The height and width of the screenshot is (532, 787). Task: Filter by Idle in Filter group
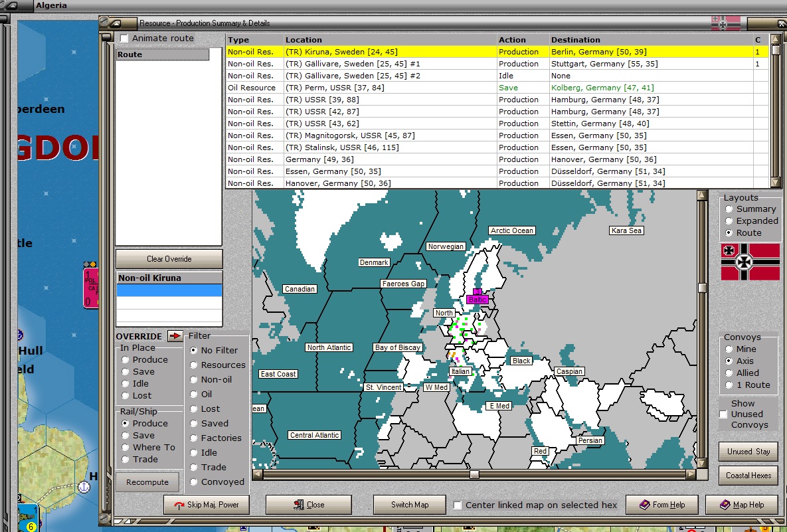(x=194, y=453)
